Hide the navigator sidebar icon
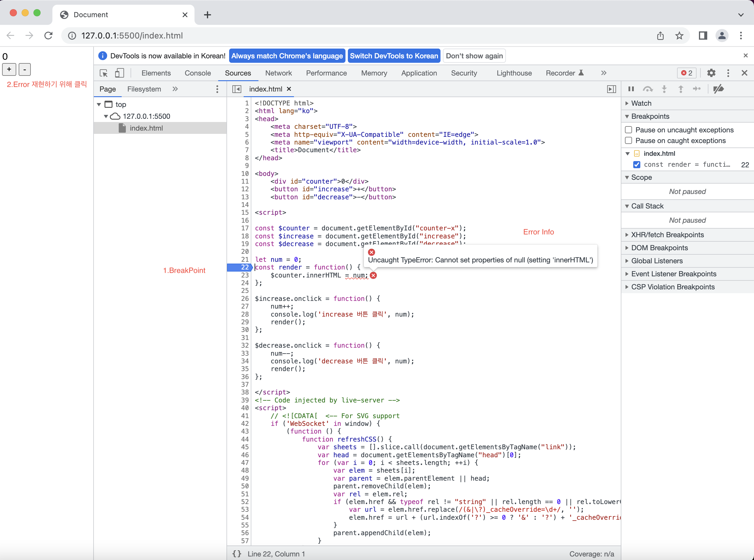 [x=237, y=89]
